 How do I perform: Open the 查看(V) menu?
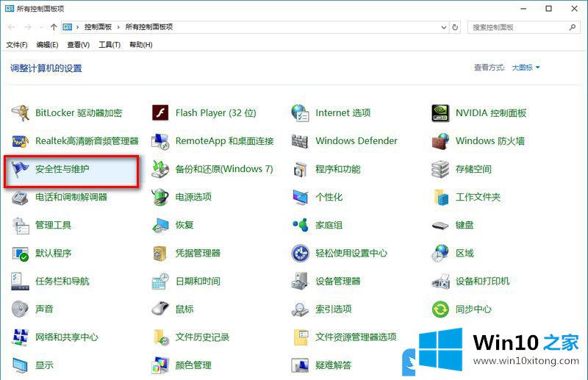(x=79, y=45)
